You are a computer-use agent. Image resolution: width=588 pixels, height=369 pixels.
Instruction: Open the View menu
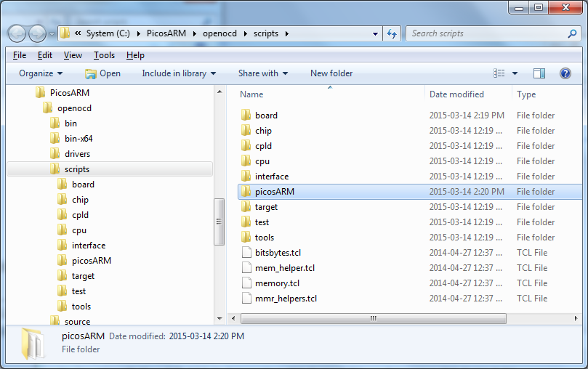[x=73, y=55]
